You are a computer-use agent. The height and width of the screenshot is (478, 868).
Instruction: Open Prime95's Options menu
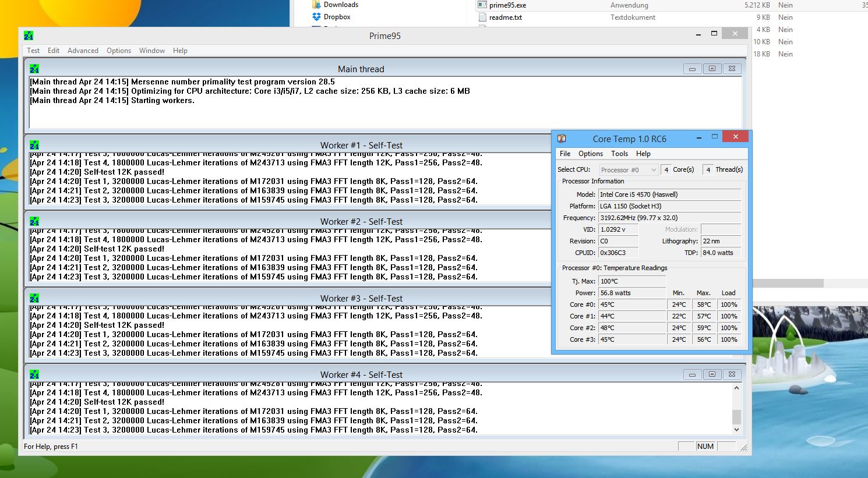(x=119, y=51)
